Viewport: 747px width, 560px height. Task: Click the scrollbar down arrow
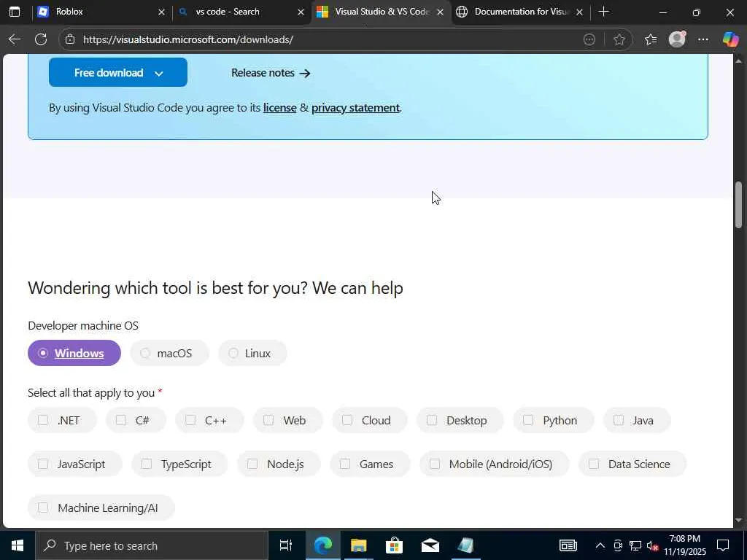click(738, 520)
